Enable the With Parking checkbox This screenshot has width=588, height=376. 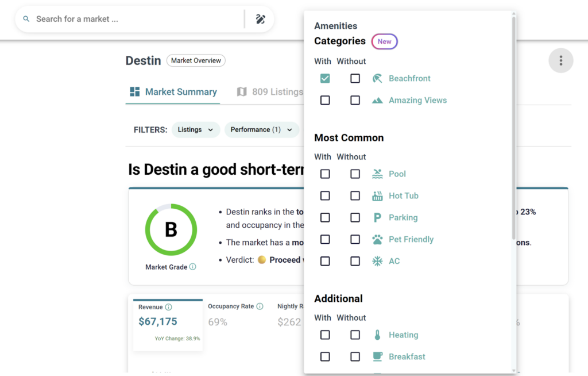[325, 218]
